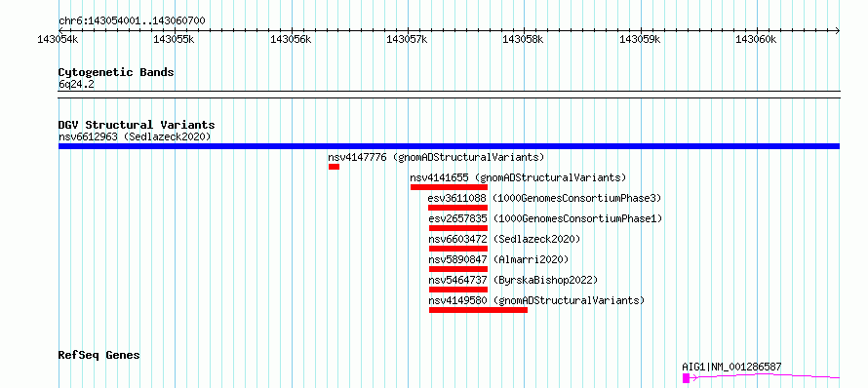Open the esv2657835 variant link

(x=545, y=218)
